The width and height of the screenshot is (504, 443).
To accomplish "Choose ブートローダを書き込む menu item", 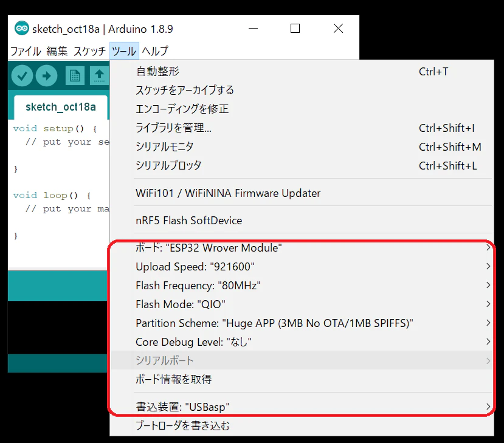I will click(302, 425).
